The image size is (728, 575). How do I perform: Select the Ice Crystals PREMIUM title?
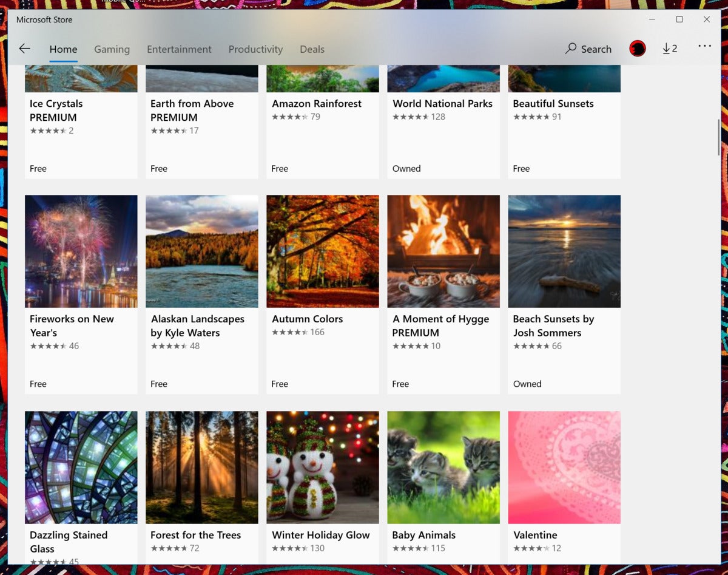(x=56, y=111)
